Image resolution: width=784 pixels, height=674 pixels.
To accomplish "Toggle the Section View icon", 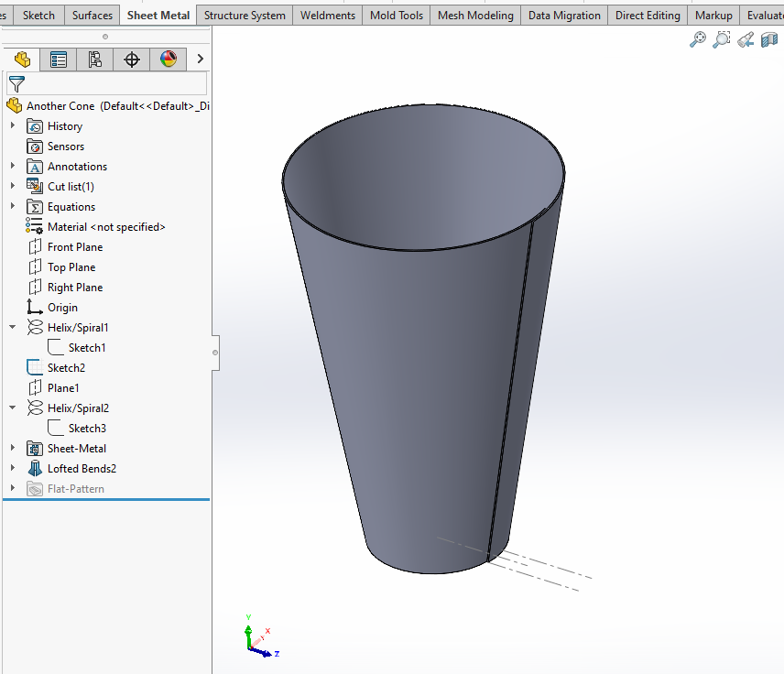I will [x=769, y=39].
